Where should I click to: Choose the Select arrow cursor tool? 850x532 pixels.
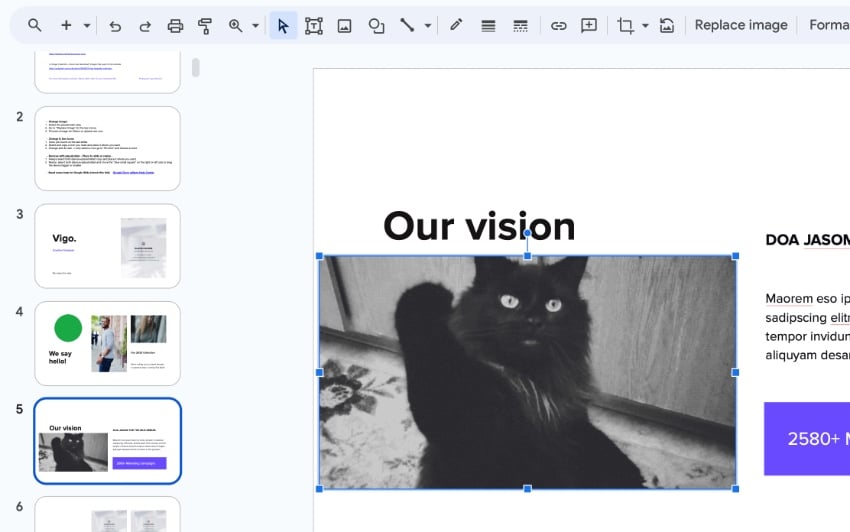[x=283, y=25]
